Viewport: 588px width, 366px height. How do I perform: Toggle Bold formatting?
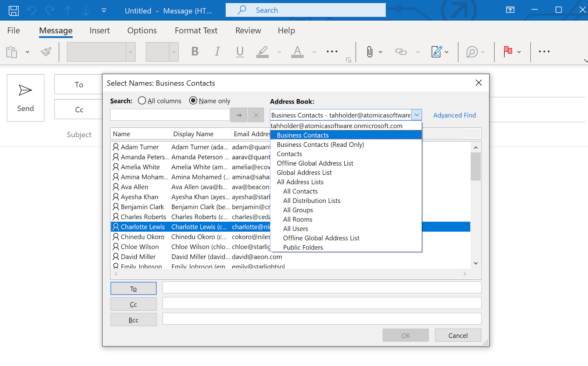(x=195, y=52)
